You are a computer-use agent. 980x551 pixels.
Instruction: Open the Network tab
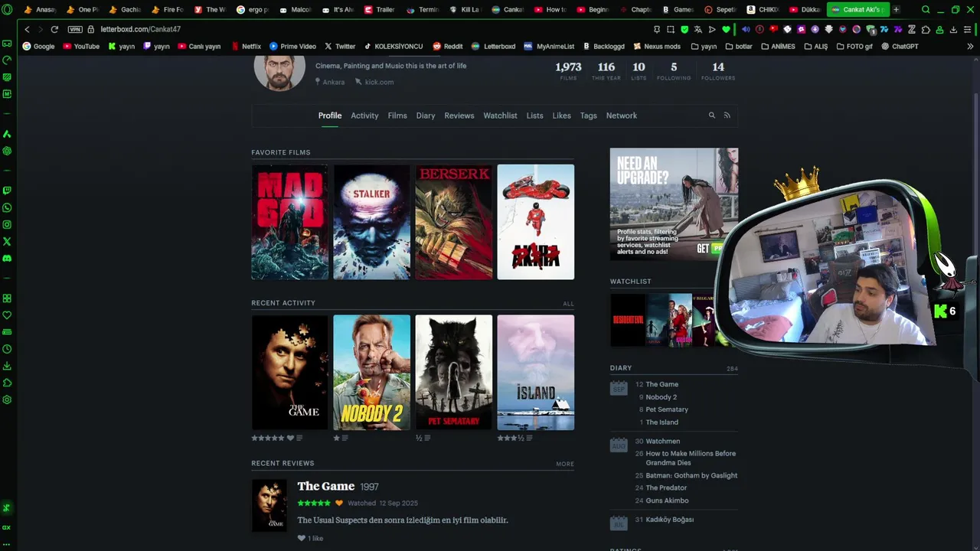coord(622,116)
